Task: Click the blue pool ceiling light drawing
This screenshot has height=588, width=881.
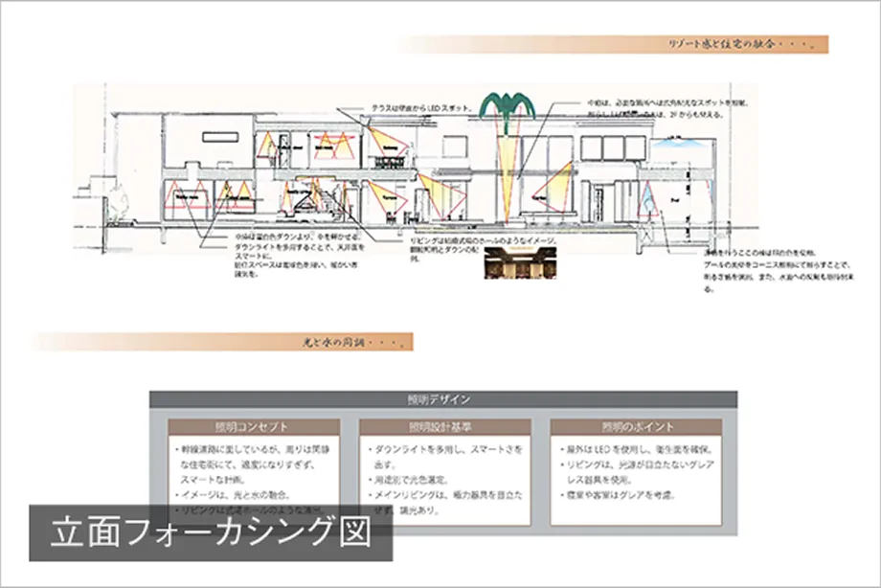Action: tap(682, 144)
